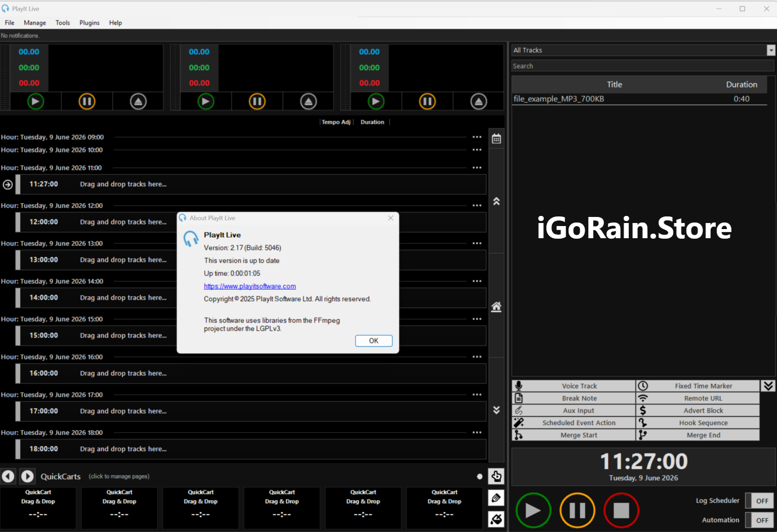Insert an Aux Input item
Image resolution: width=777 pixels, height=532 pixels.
pos(574,411)
